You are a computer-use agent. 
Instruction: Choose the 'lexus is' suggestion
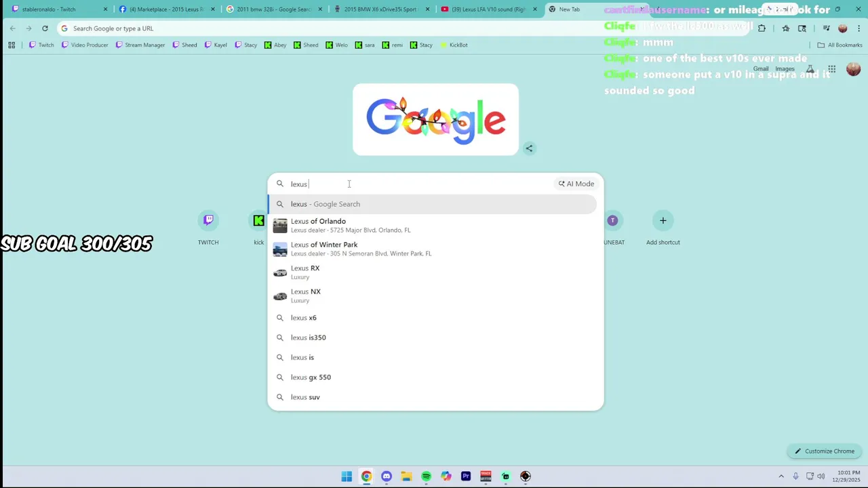click(x=432, y=357)
